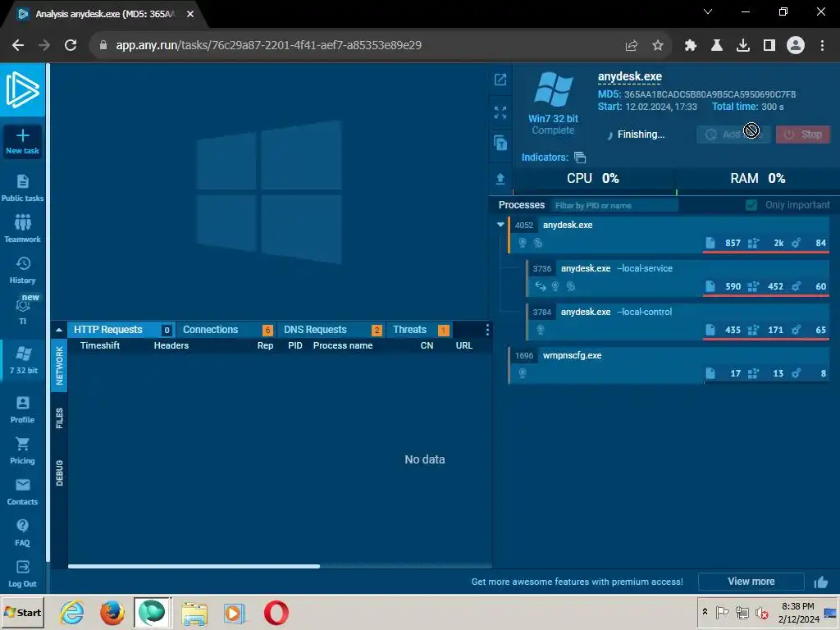Open Firefox from taskbar
Image resolution: width=840 pixels, height=630 pixels.
click(112, 612)
